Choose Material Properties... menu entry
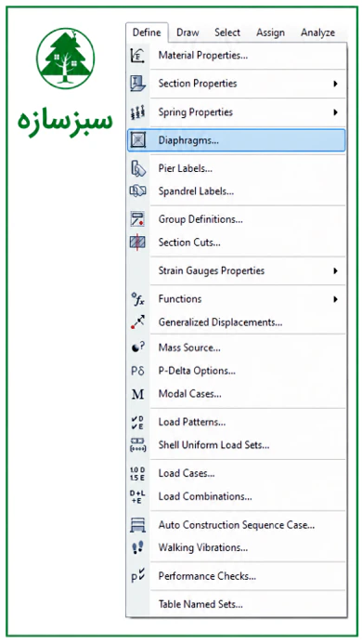Viewport: 362px width, 644px height. (237, 56)
